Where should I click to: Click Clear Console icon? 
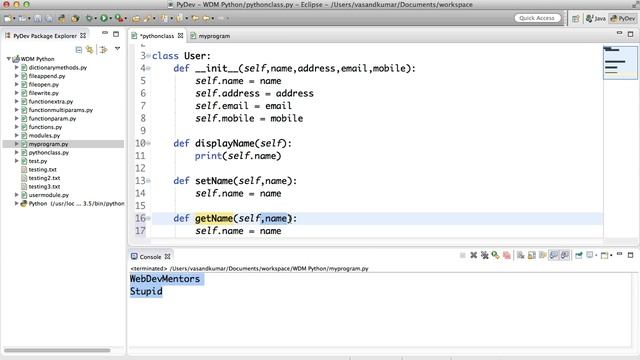pyautogui.click(x=520, y=256)
